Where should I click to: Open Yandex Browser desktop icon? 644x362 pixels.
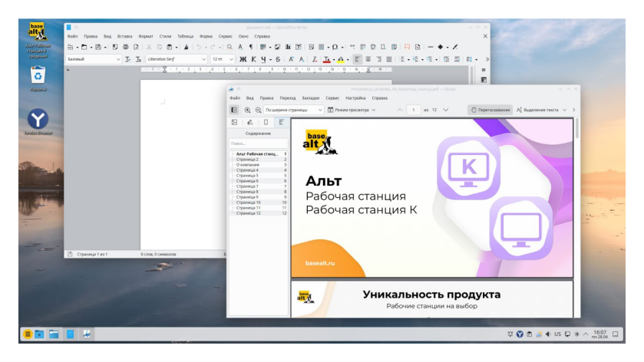38,121
